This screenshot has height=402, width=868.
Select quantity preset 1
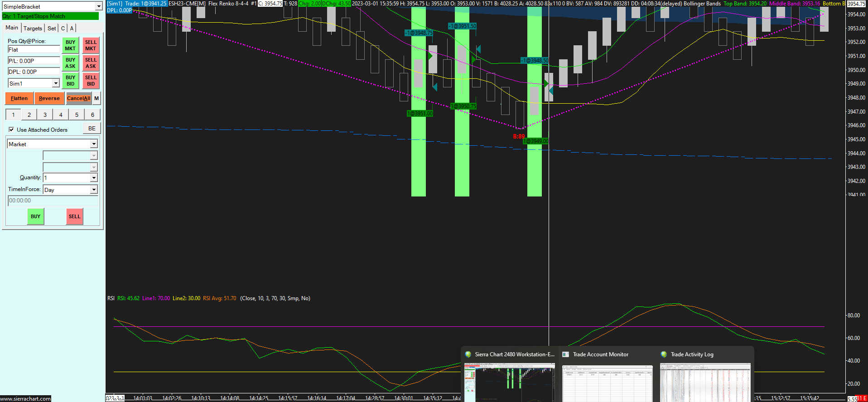13,115
